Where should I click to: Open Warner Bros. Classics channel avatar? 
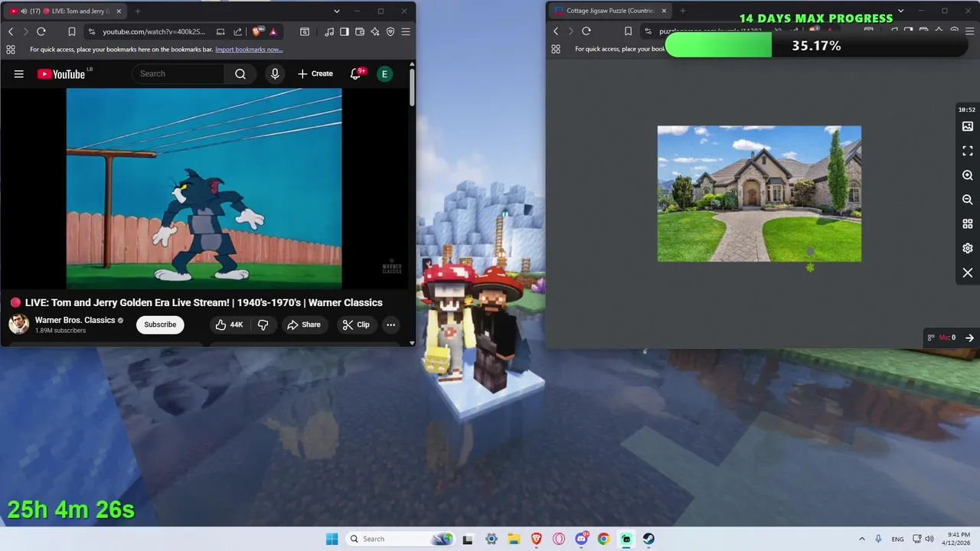(19, 324)
